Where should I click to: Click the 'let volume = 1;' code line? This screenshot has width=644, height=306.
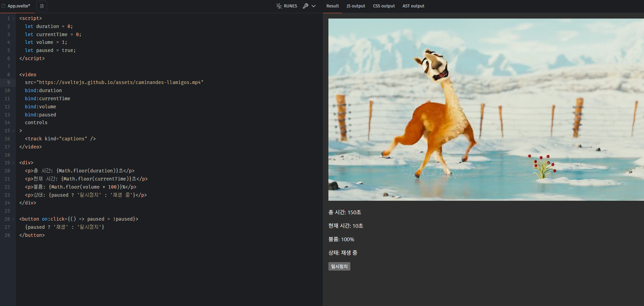point(46,42)
